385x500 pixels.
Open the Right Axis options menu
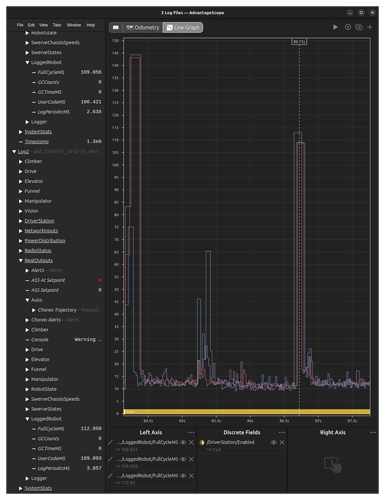click(x=373, y=432)
